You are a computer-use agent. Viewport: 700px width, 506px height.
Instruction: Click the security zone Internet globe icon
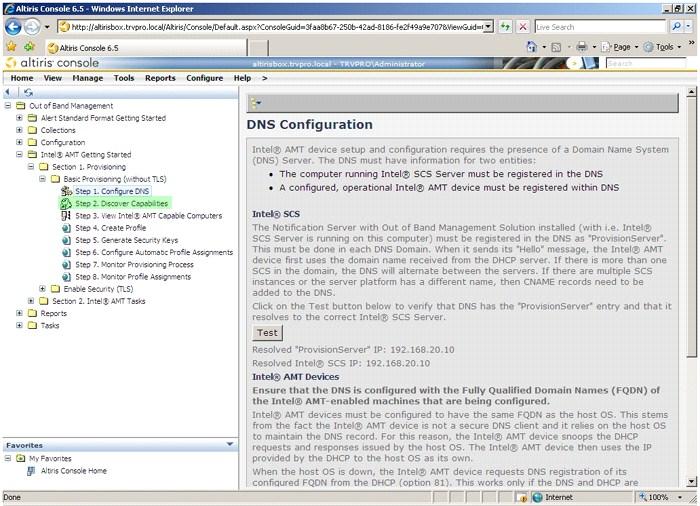[x=538, y=497]
